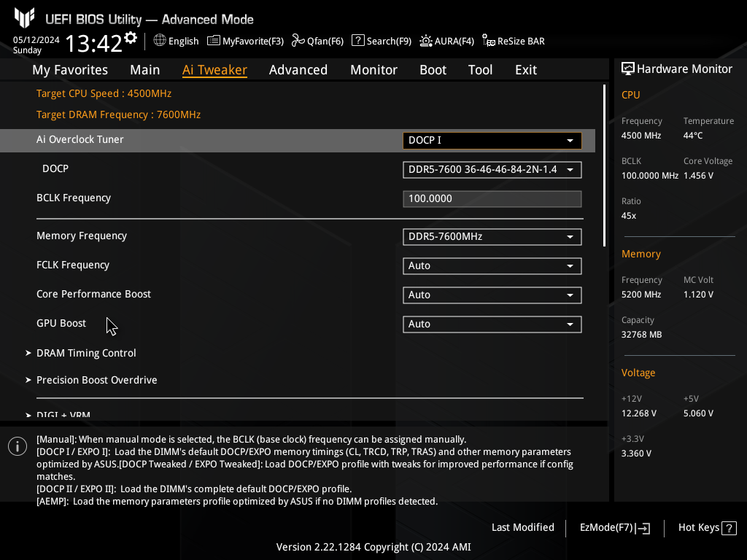
Task: Open the Memory Frequency dropdown
Action: click(x=492, y=237)
